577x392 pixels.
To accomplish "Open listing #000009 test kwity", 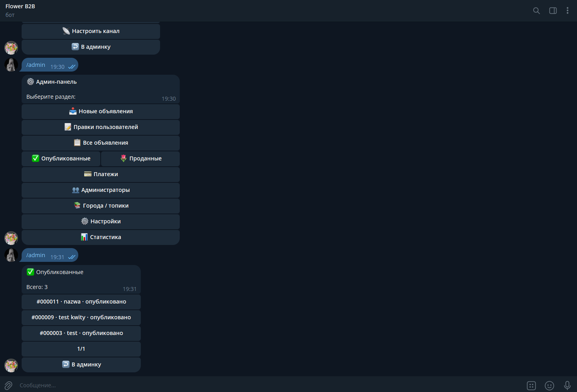I will tap(81, 317).
